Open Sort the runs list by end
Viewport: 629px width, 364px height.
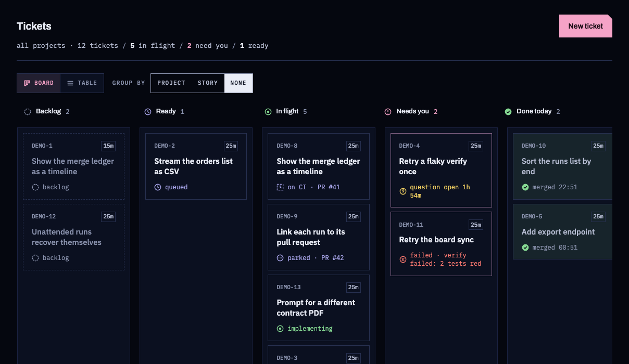562,166
